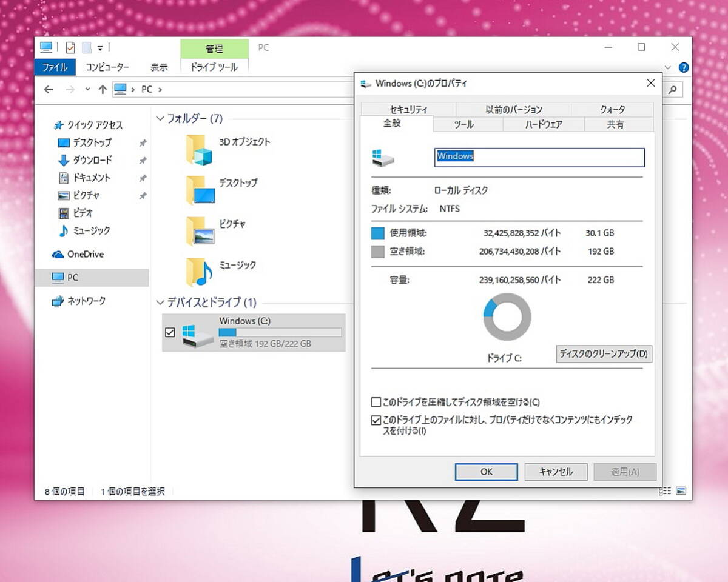Select PC in the navigation pane
This screenshot has width=728, height=582.
[92, 278]
